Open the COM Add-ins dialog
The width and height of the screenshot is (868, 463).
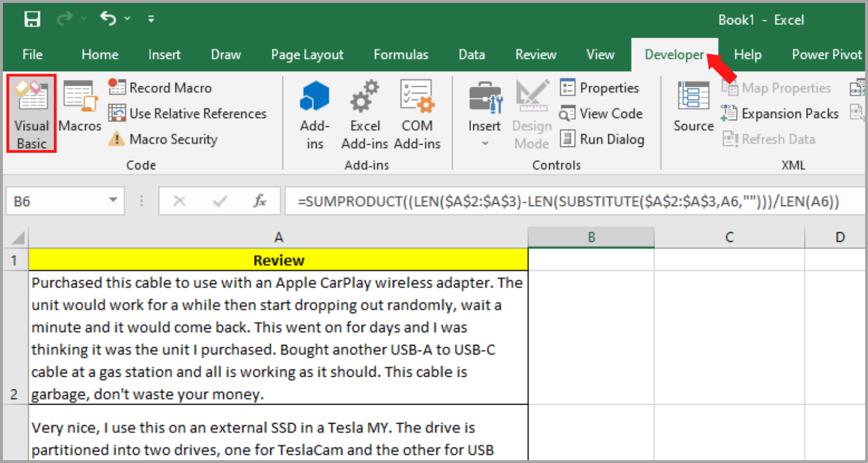pyautogui.click(x=417, y=113)
